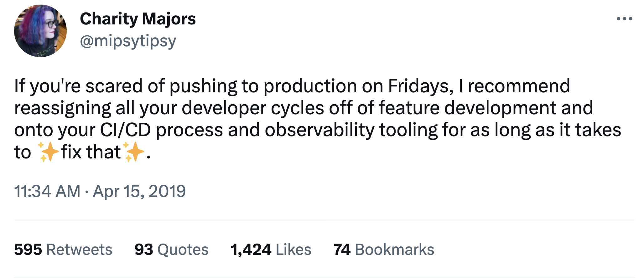The height and width of the screenshot is (278, 644).
Task: Open the three-dot more options menu
Action: (624, 19)
